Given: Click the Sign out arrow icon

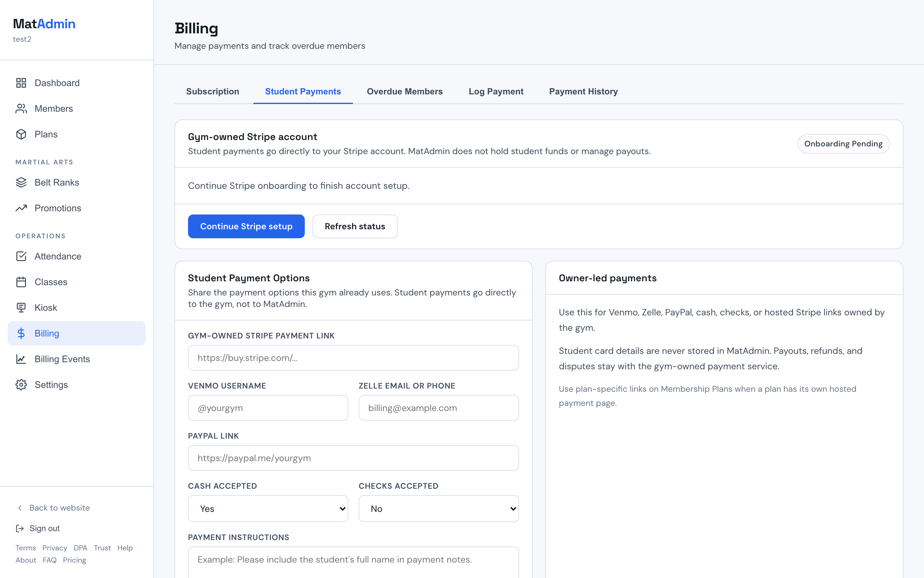Looking at the screenshot, I should click(x=20, y=528).
